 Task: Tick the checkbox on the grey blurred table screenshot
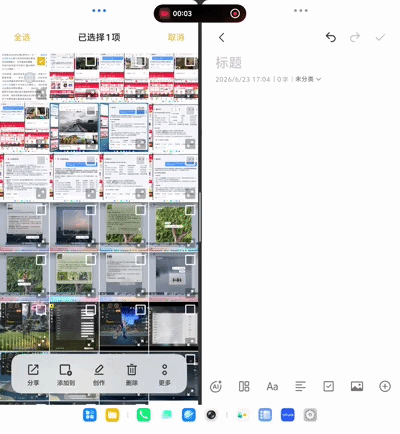point(190,310)
